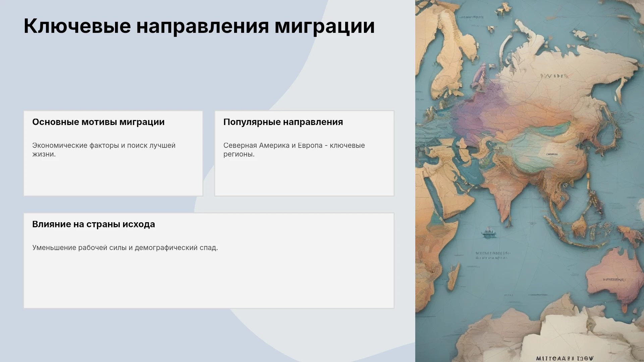Click empty area of migration motives card
Viewport: 644px width, 362px height.
point(113,178)
